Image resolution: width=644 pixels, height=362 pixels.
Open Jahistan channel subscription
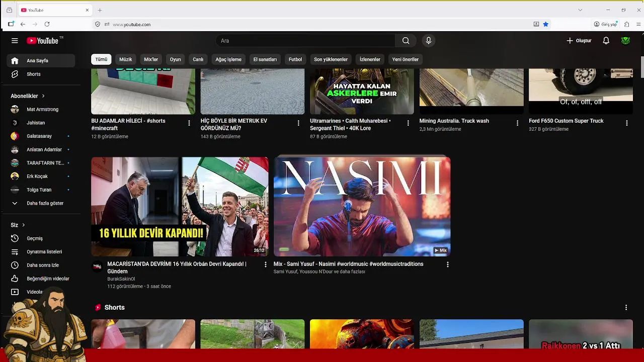coord(41,123)
